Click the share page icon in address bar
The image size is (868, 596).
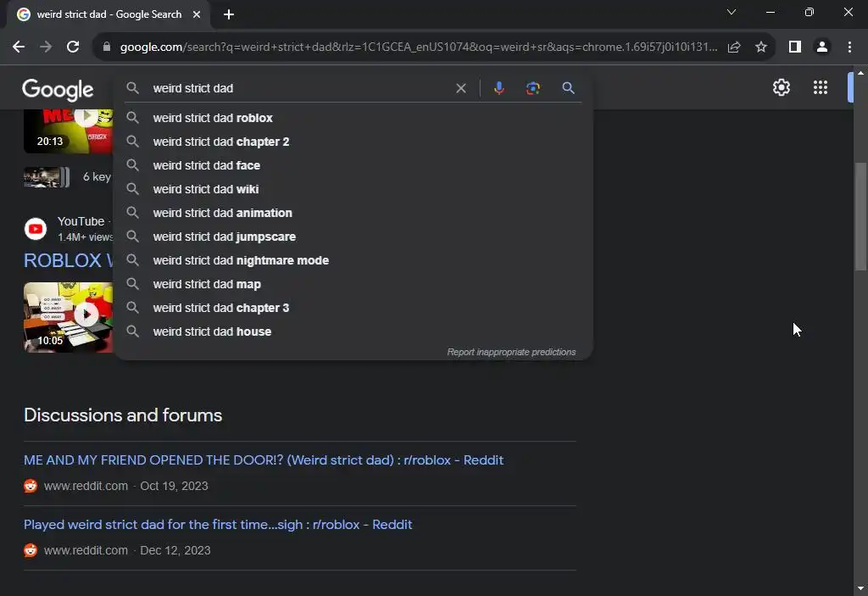tap(734, 47)
